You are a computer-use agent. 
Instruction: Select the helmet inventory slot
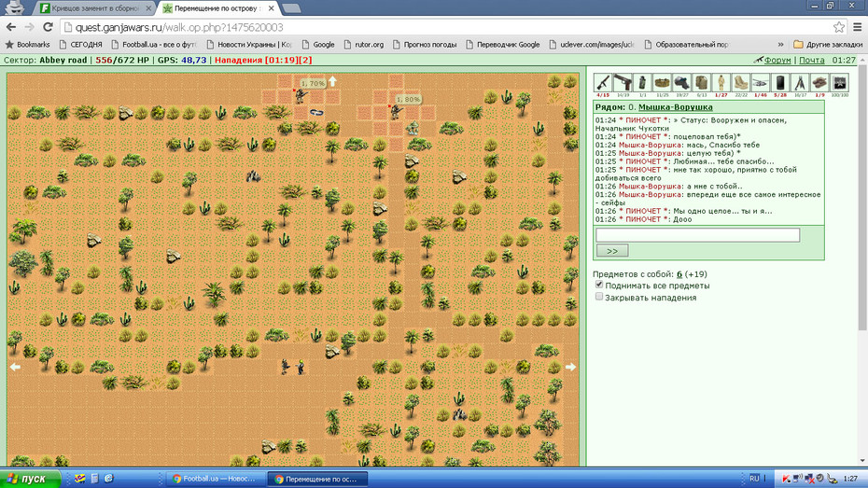tap(681, 82)
